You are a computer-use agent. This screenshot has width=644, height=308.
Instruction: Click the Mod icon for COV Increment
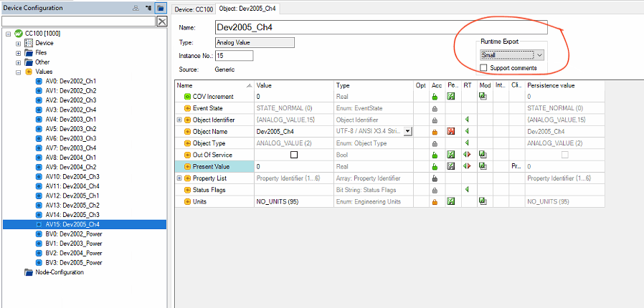(483, 97)
